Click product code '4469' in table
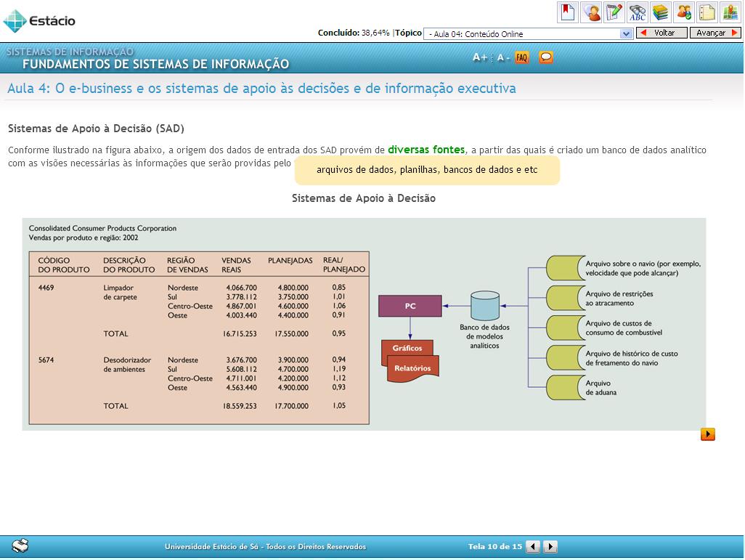The image size is (745, 560). 46,288
